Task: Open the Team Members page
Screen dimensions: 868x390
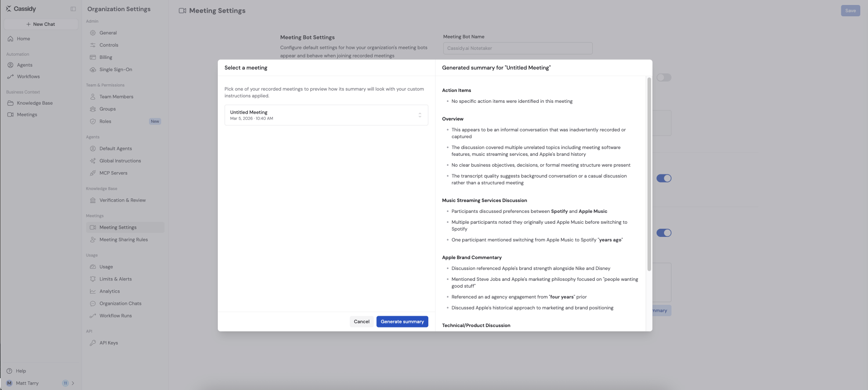Action: [x=125, y=97]
